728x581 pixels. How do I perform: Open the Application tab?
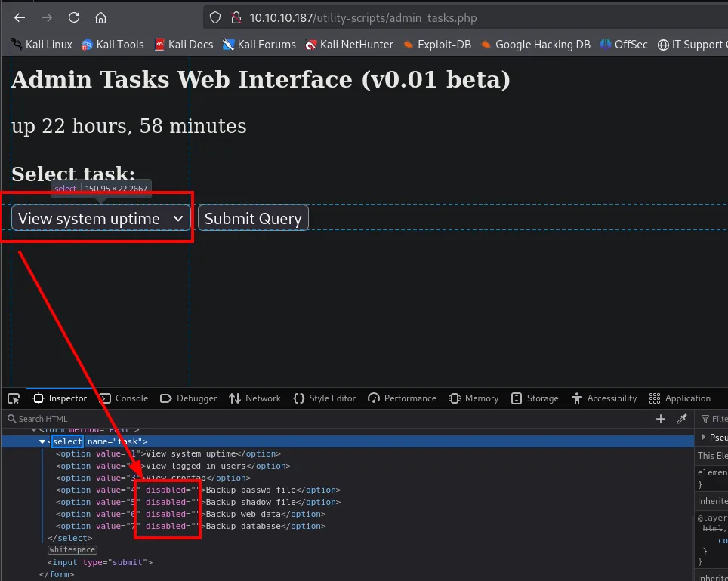pos(680,398)
